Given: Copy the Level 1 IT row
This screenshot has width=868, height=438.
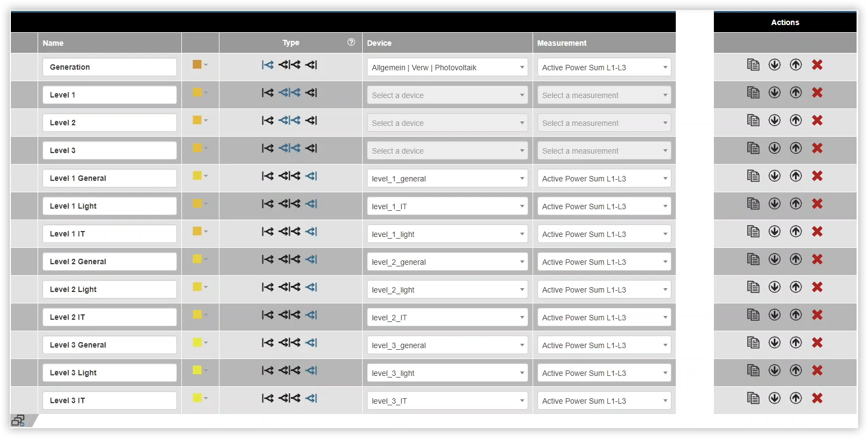Looking at the screenshot, I should pyautogui.click(x=753, y=232).
